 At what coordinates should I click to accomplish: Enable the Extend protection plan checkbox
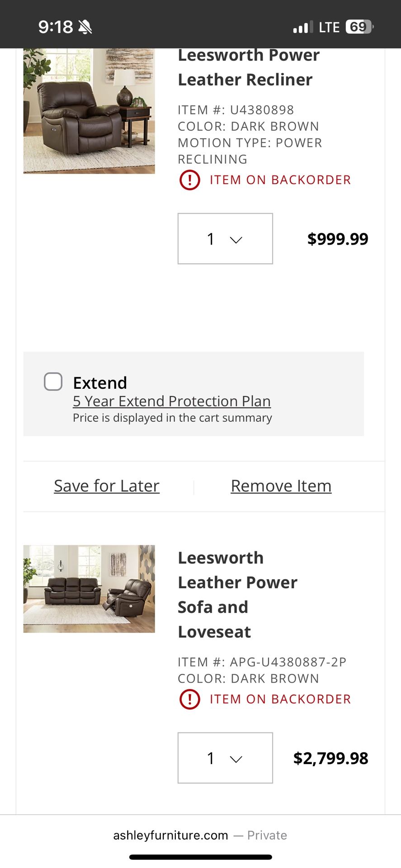click(x=53, y=382)
